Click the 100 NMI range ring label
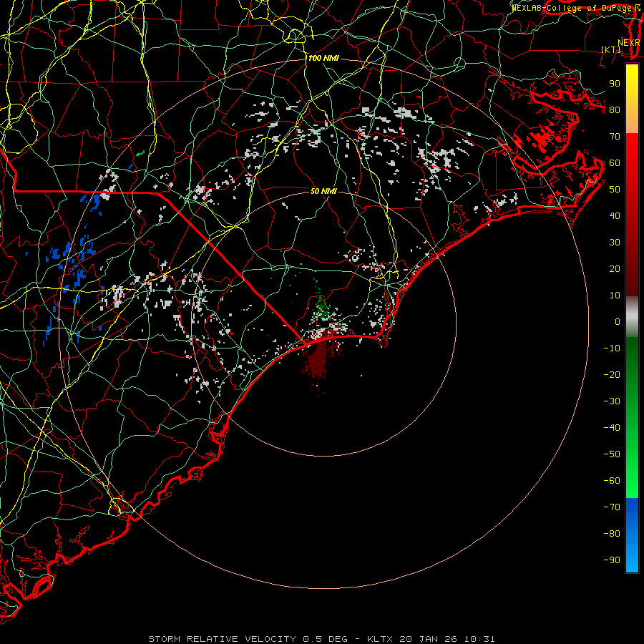 click(323, 59)
